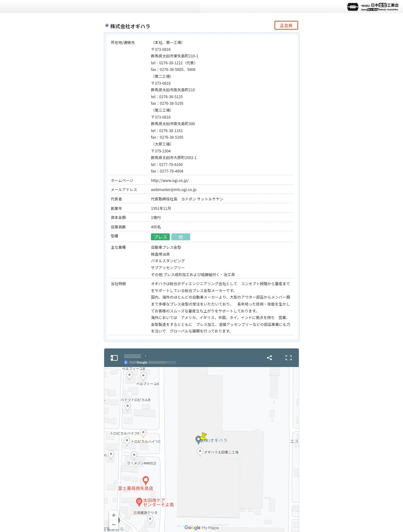Screen dimensions: 403x532
Task: Click the サブアッセンブリー business line
Action: pos(168,268)
